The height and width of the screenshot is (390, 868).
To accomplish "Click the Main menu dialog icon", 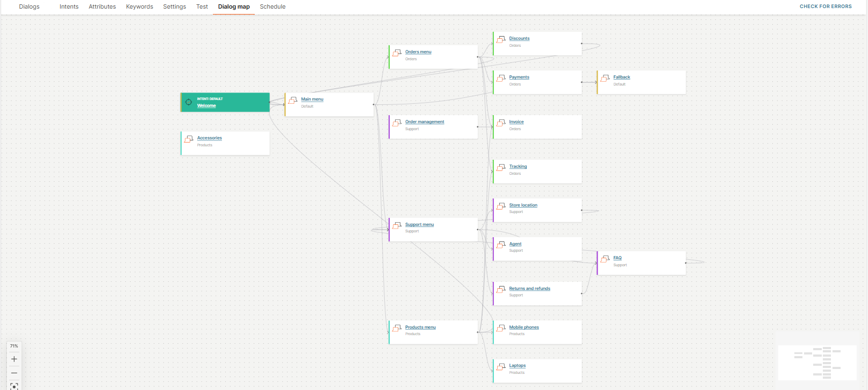I will [293, 100].
